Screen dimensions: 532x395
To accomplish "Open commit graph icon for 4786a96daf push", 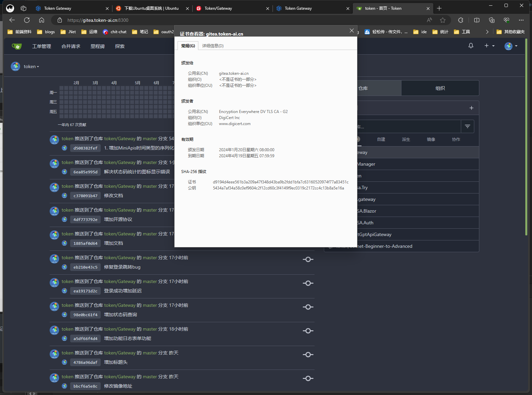I will (x=308, y=355).
